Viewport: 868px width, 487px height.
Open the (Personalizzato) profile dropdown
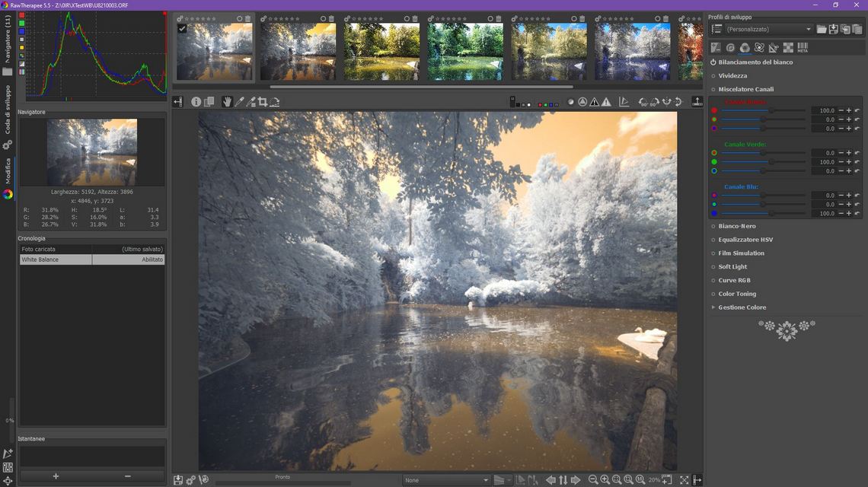(x=768, y=30)
